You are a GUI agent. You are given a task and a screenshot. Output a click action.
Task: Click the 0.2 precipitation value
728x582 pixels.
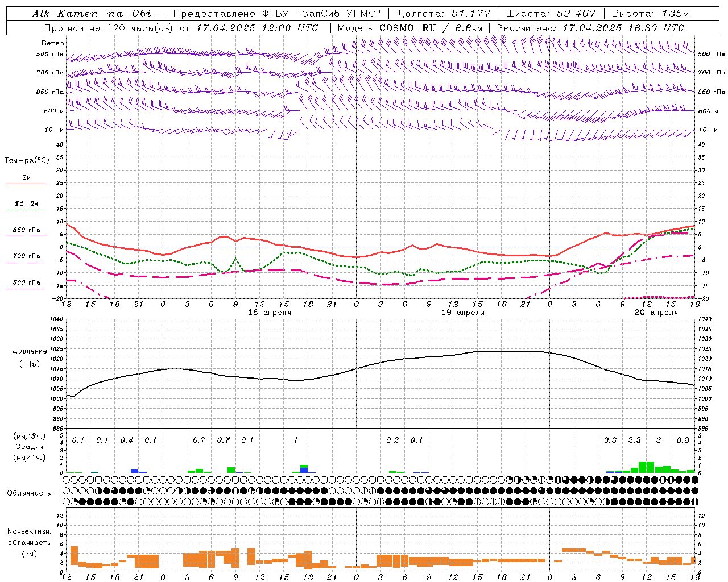click(392, 440)
